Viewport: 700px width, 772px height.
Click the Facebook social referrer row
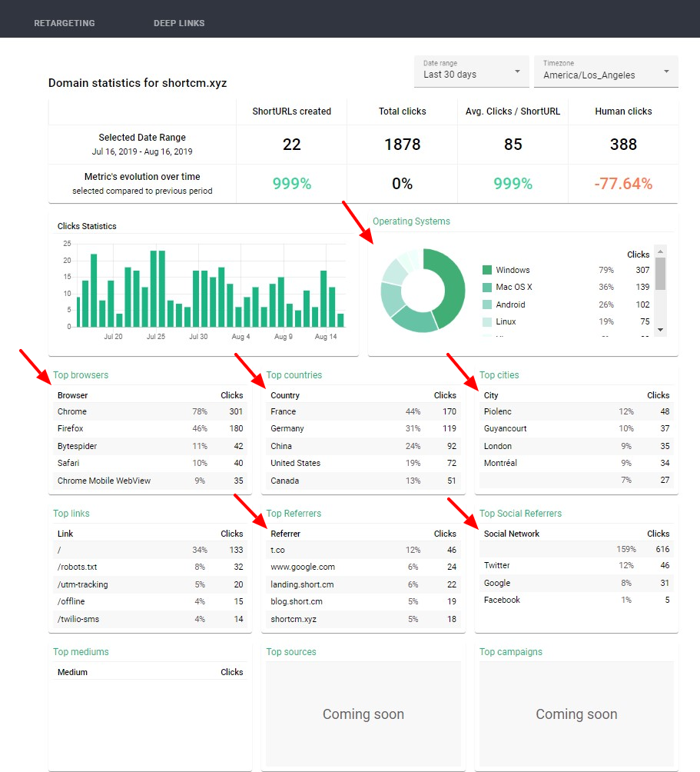[x=502, y=600]
